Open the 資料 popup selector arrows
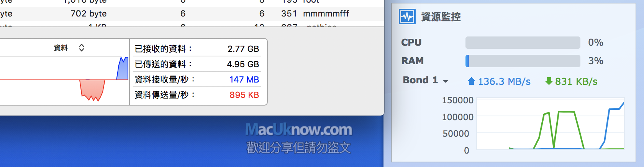 point(81,48)
